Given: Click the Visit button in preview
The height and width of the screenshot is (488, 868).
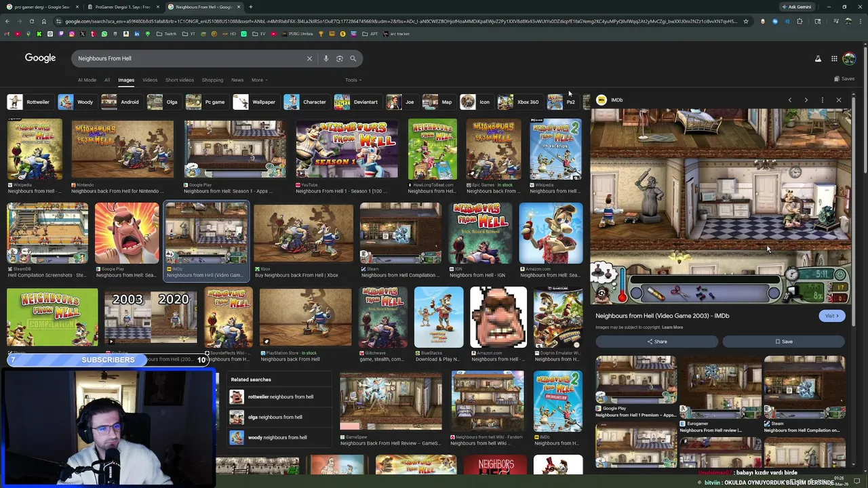Looking at the screenshot, I should [831, 316].
